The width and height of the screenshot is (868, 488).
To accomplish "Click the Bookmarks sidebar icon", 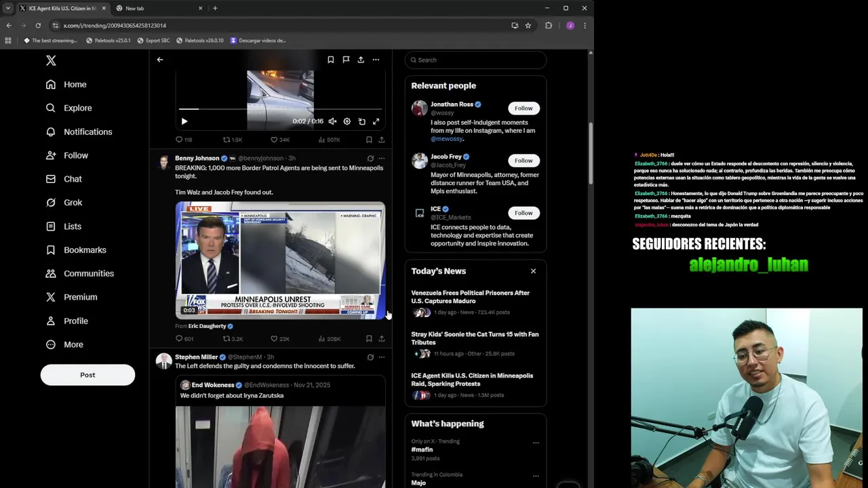I will click(51, 250).
